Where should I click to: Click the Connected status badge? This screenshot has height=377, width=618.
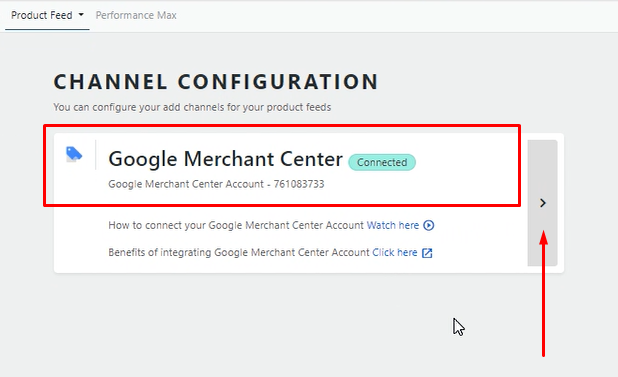(382, 162)
